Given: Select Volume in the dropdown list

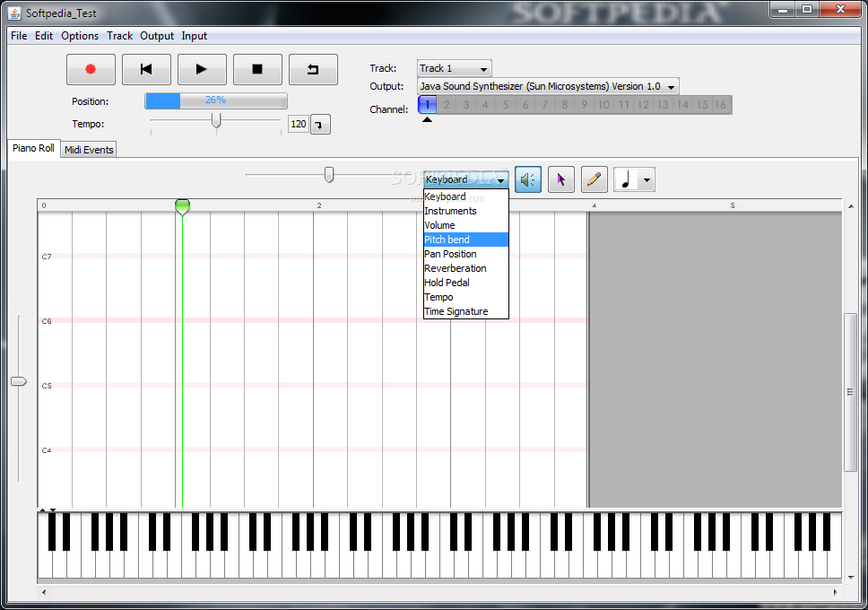Looking at the screenshot, I should (465, 225).
